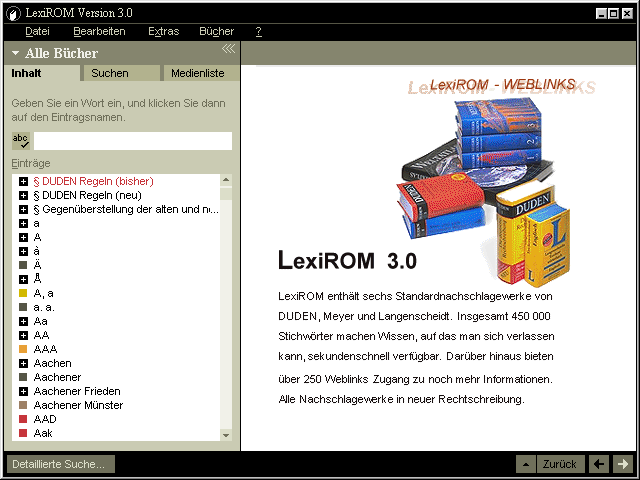Image resolution: width=640 pixels, height=480 pixels.
Task: Select '§ DUDEN Regeln (neu)' entry text
Action: 87,196
